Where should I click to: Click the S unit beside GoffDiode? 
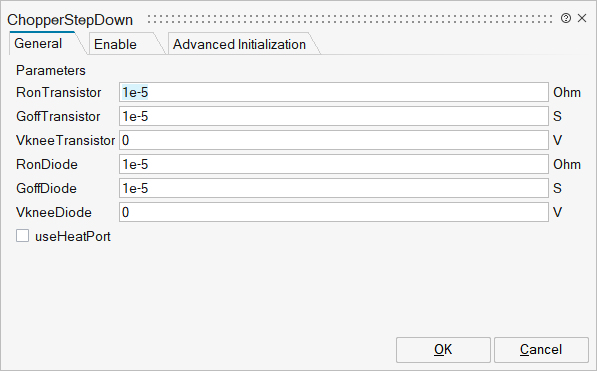[557, 188]
